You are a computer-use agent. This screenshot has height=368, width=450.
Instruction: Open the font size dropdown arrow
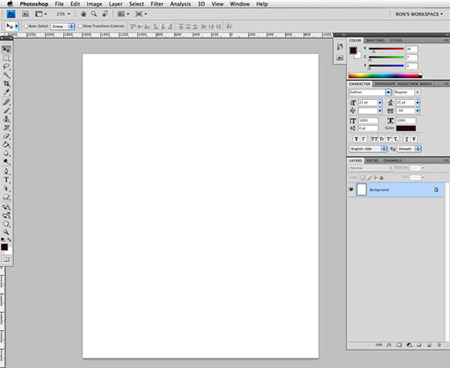click(x=380, y=103)
